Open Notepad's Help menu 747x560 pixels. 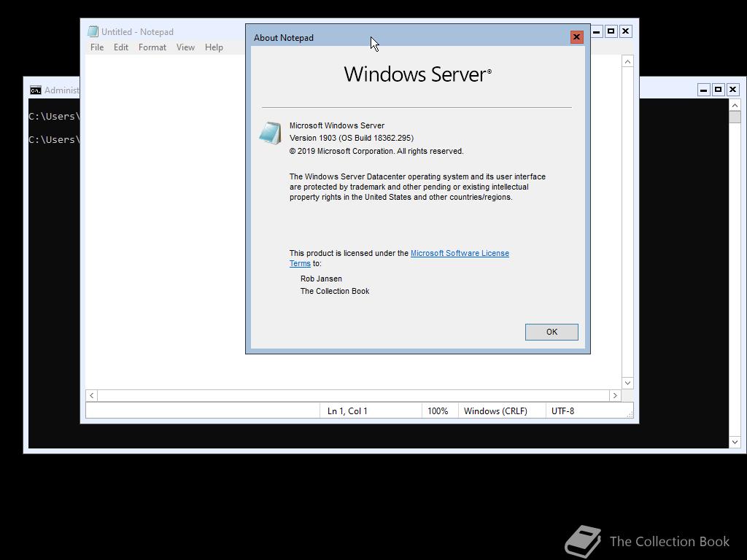214,47
